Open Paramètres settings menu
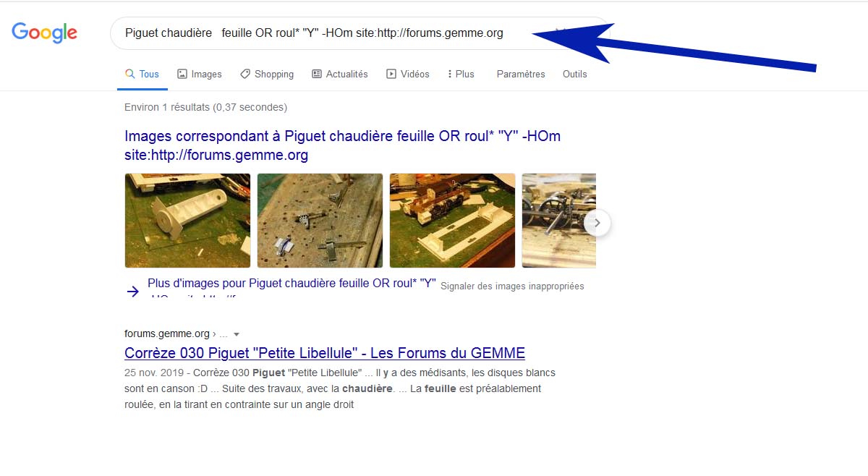Screen dimensions: 868x476 tap(521, 74)
